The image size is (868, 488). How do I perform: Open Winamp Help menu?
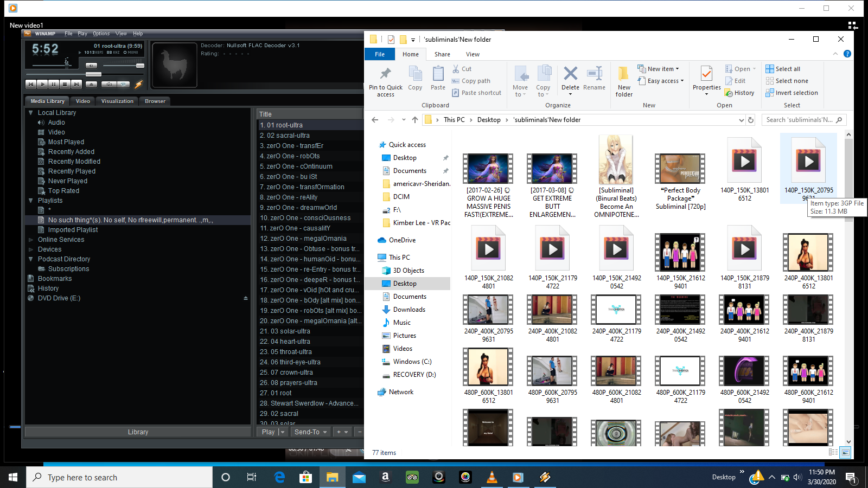[x=138, y=34]
